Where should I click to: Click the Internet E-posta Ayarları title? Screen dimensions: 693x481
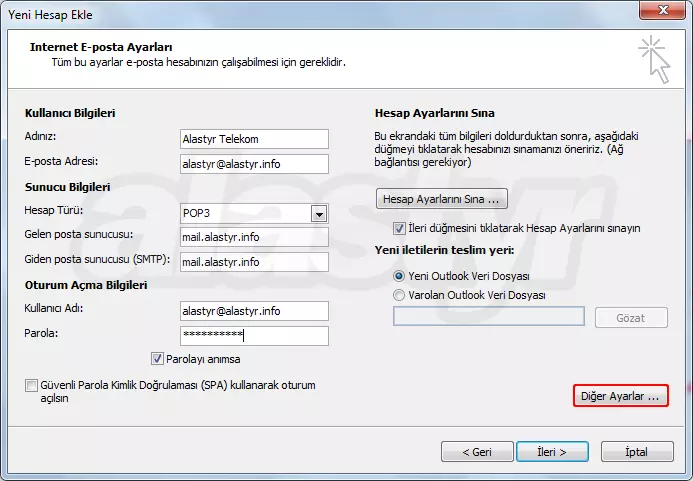click(x=101, y=47)
